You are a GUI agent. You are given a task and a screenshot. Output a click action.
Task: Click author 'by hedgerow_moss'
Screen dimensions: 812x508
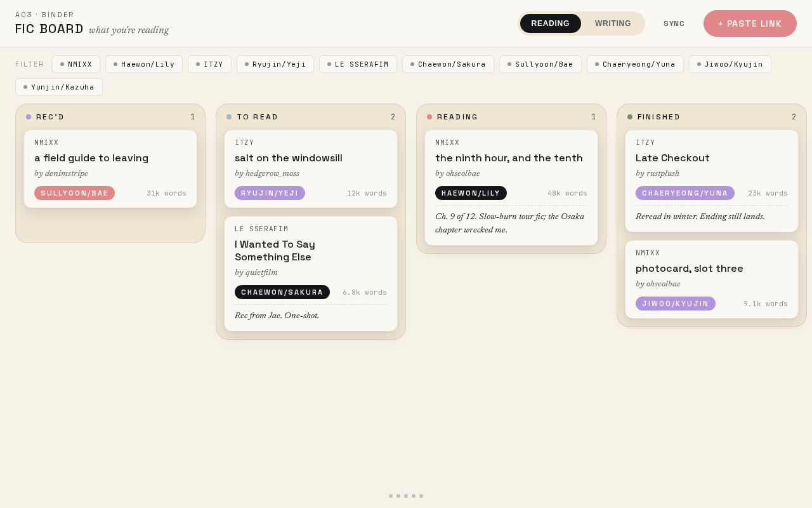pos(267,173)
